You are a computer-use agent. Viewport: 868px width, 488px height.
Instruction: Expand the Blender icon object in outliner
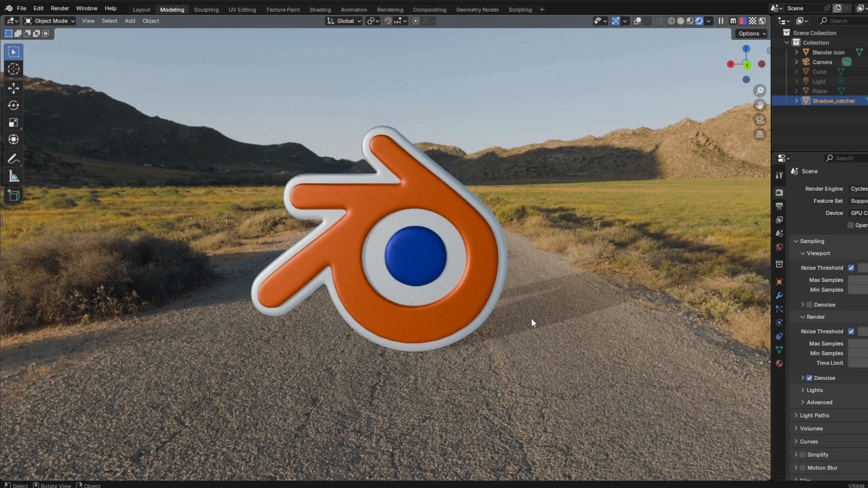click(x=796, y=52)
